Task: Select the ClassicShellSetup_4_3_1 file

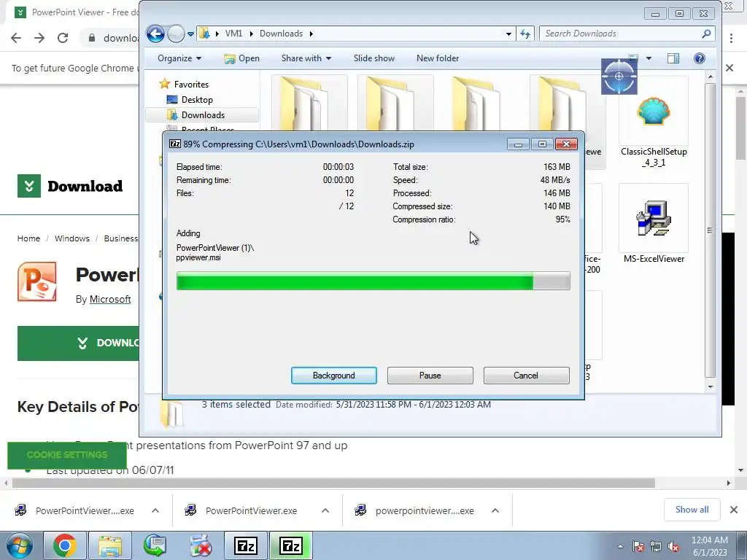Action: tap(654, 122)
